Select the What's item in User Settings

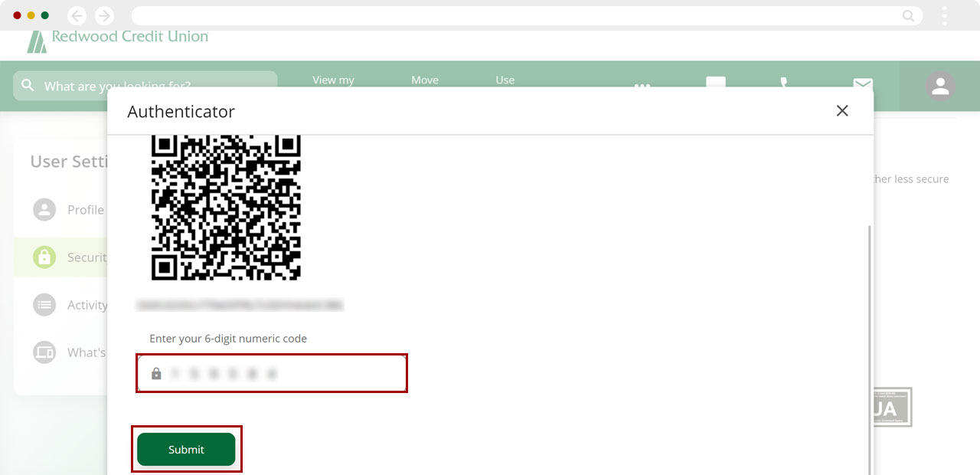61,352
